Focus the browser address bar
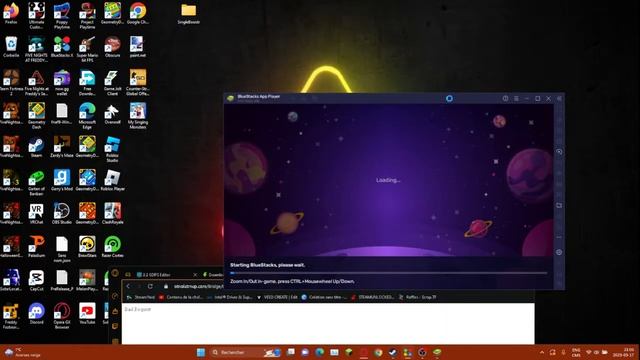640x360 pixels. 197,287
